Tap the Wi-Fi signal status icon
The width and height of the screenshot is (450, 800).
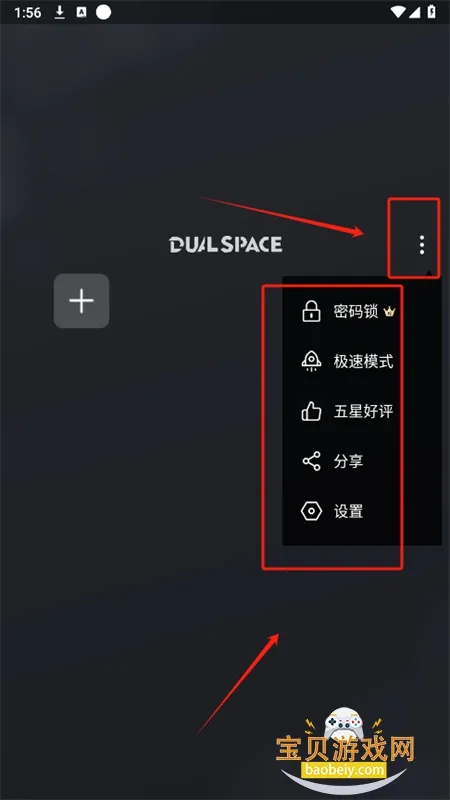tap(397, 12)
